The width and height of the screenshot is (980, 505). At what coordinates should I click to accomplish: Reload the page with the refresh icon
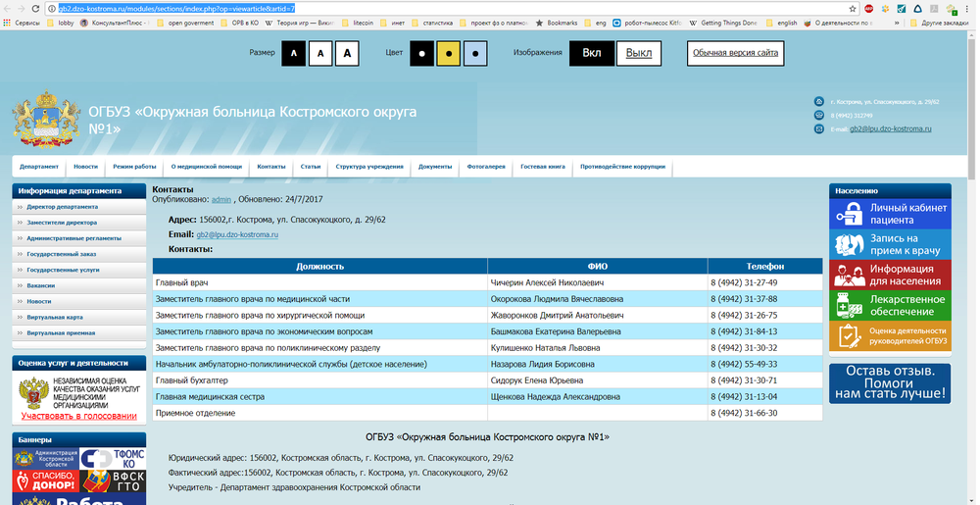pos(35,9)
